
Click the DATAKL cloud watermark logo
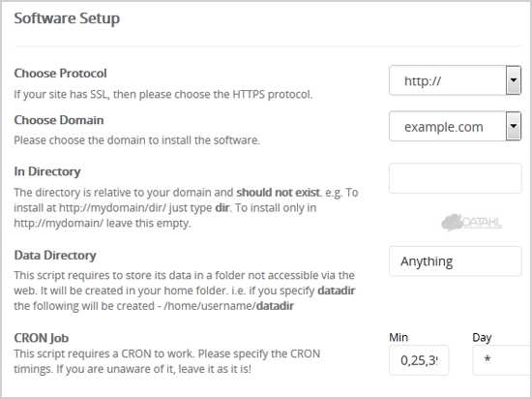pos(471,223)
